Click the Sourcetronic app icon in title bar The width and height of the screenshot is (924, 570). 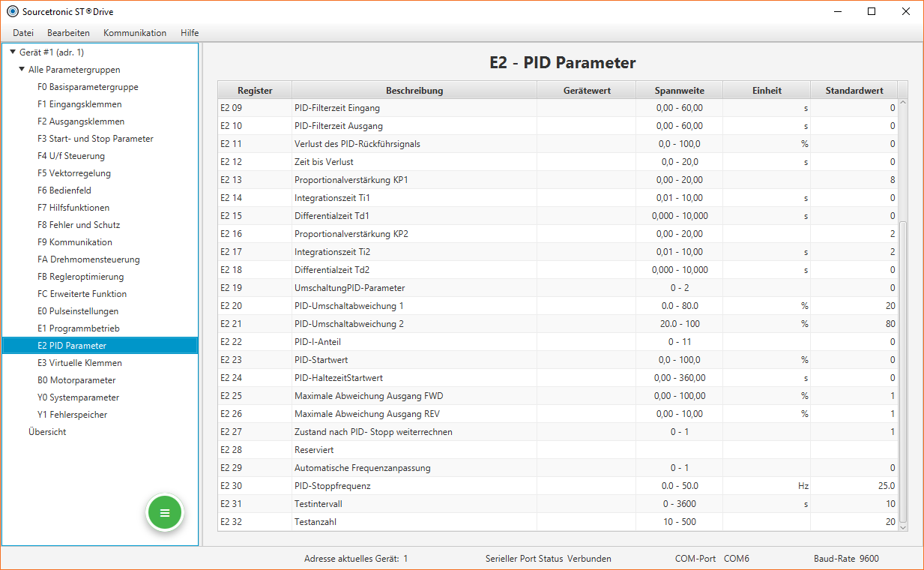coord(12,11)
